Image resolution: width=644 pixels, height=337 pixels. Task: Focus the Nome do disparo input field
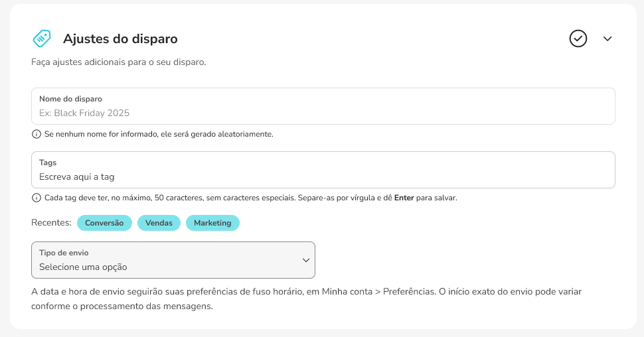(323, 113)
